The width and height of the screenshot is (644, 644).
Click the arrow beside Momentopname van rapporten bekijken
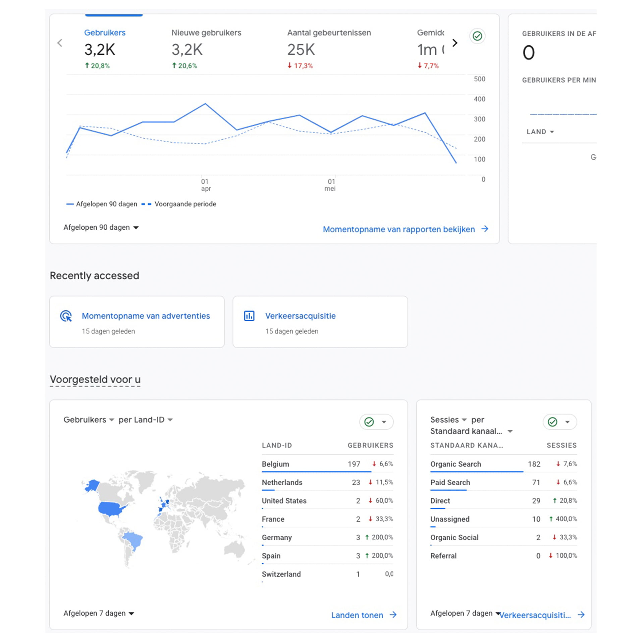[x=485, y=229]
